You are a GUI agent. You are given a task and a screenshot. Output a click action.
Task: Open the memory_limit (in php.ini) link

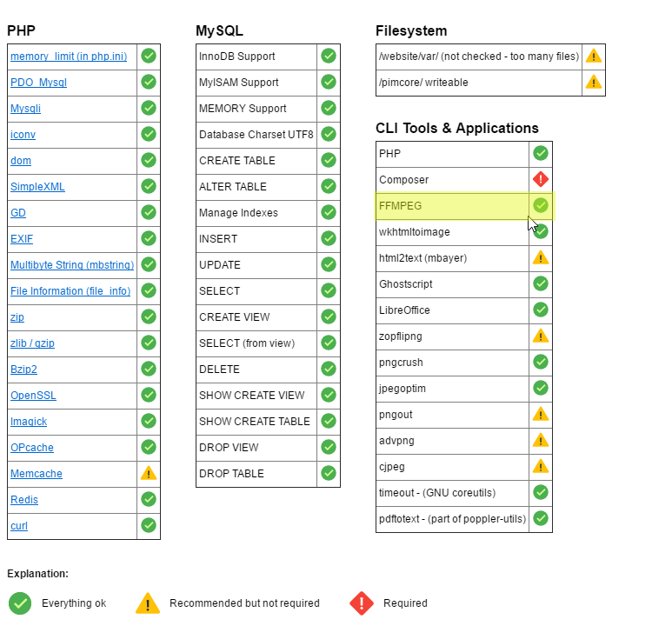[69, 57]
